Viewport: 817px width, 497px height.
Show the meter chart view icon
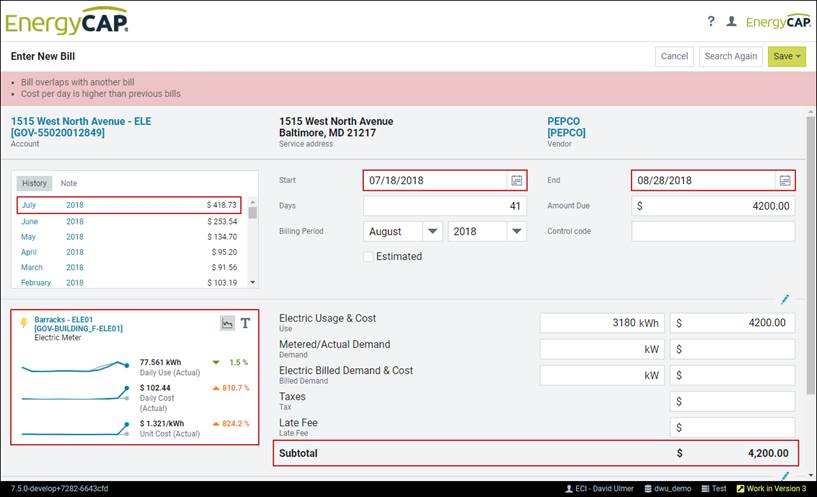[x=227, y=323]
